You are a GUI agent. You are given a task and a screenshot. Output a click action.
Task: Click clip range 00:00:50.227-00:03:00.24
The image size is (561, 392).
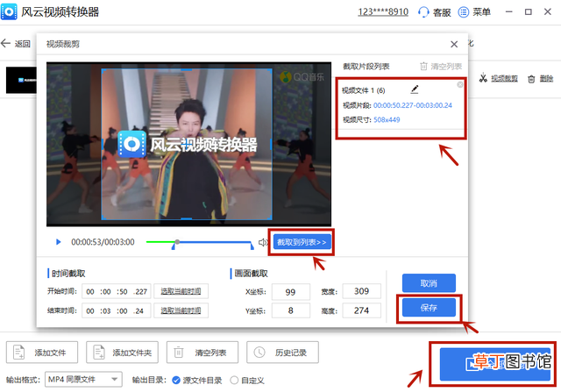coord(413,105)
